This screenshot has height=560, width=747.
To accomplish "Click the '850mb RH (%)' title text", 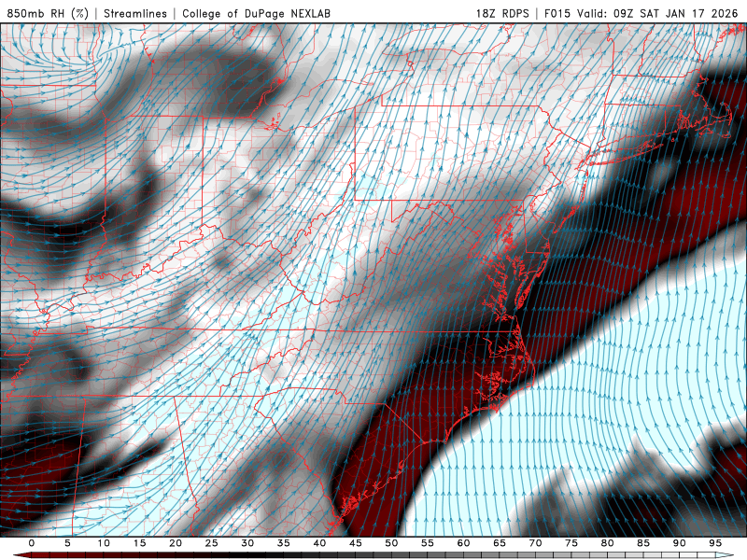I will [48, 13].
